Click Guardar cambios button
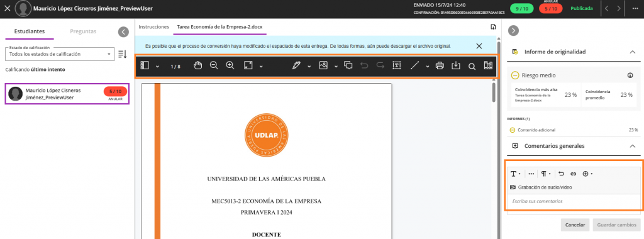The width and height of the screenshot is (644, 239). [617, 225]
